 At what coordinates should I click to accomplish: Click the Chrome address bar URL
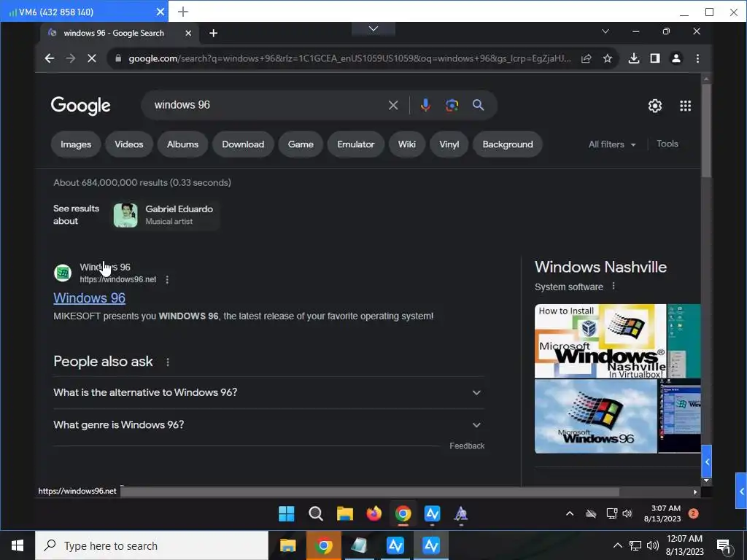click(x=349, y=58)
